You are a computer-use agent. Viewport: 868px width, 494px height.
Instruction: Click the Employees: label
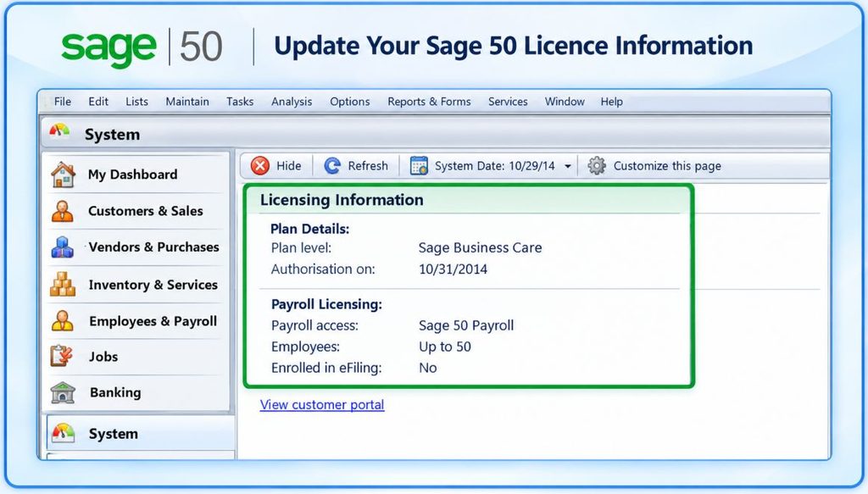point(305,347)
